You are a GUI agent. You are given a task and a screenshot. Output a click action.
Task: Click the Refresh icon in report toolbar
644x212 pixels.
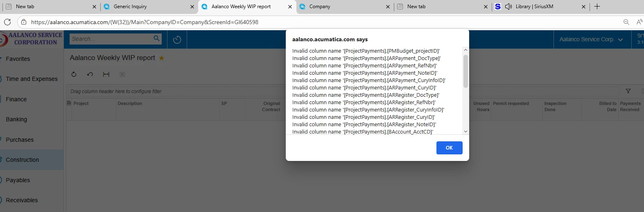coord(74,74)
